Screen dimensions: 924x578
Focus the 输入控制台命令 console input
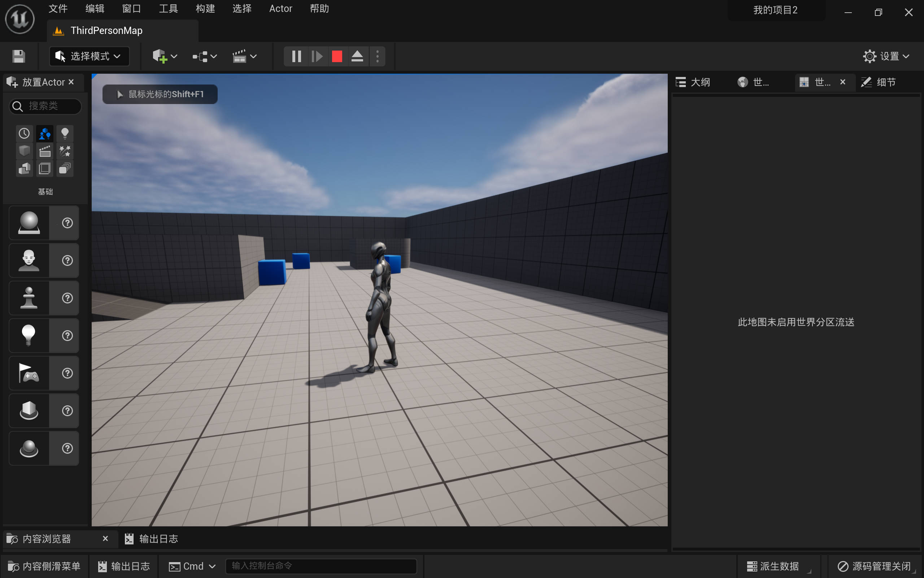pyautogui.click(x=321, y=566)
